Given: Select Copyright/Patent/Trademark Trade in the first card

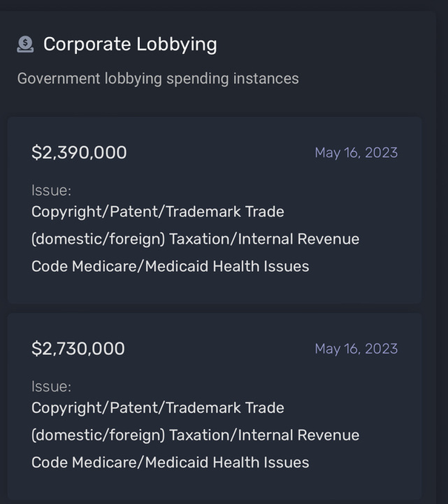Looking at the screenshot, I should coord(158,212).
